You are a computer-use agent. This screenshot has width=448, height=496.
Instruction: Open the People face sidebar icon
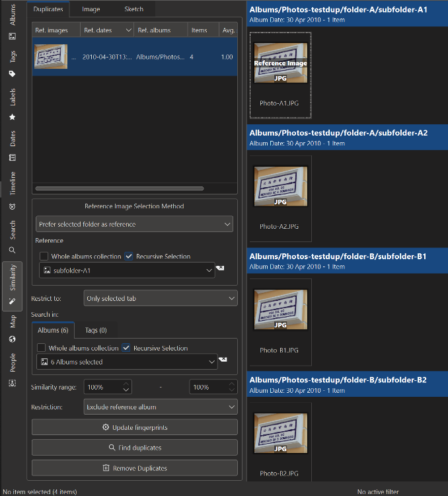[12, 383]
